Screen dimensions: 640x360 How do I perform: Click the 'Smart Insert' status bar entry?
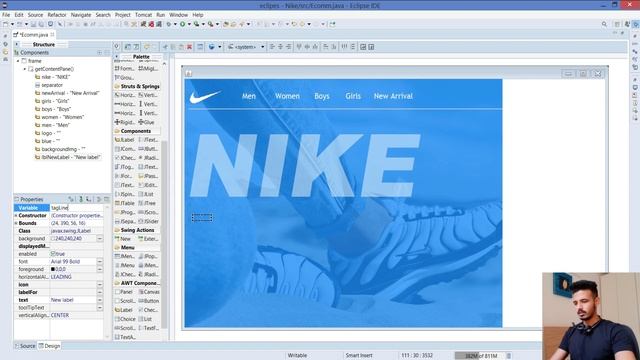(359, 356)
